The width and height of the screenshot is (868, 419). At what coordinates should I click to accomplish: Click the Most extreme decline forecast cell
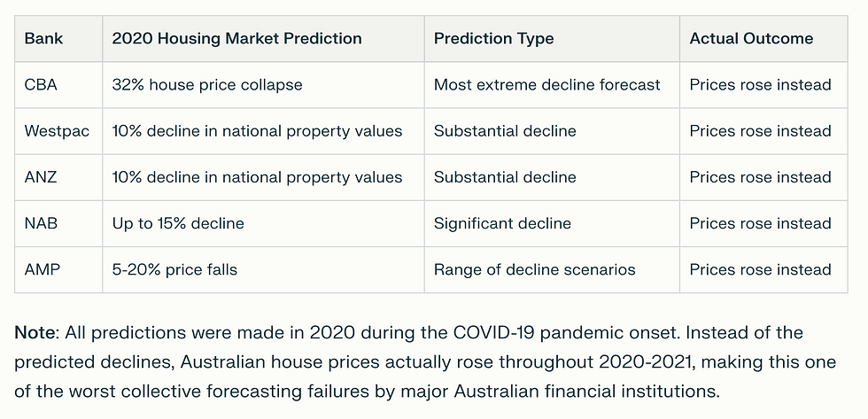pos(546,85)
